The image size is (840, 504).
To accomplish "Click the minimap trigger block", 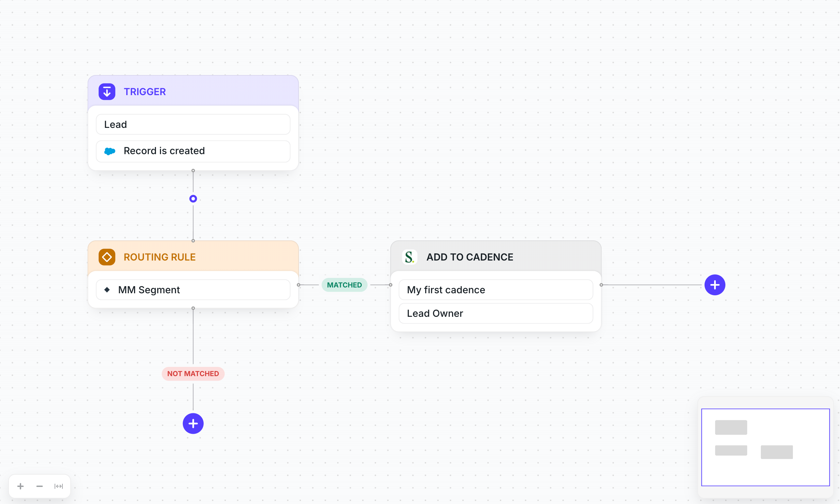I will (731, 427).
